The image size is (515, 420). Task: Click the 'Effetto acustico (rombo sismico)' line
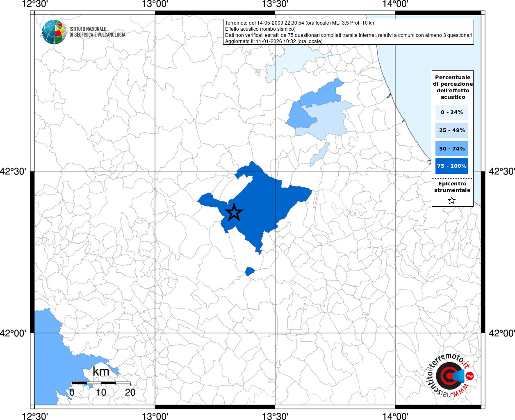pos(260,29)
